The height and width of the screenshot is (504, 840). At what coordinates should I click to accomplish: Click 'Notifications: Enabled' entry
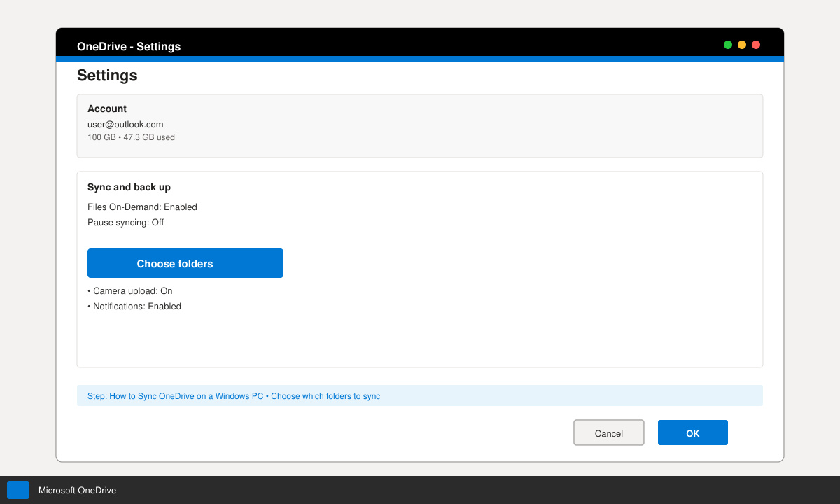pyautogui.click(x=134, y=307)
